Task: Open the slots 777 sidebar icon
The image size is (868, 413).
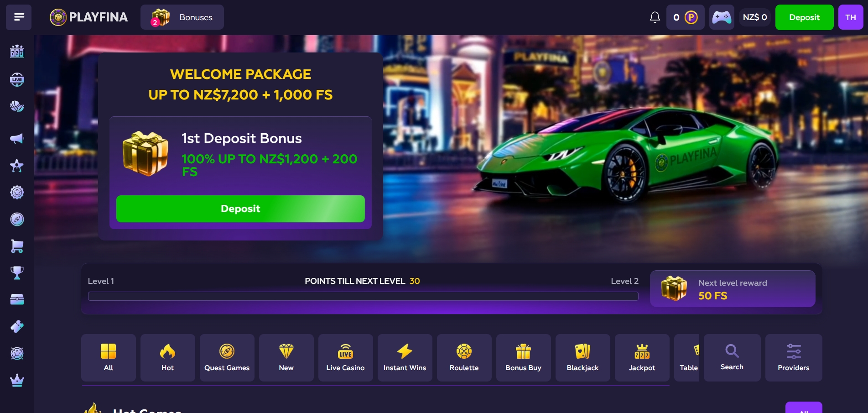Action: [17, 51]
